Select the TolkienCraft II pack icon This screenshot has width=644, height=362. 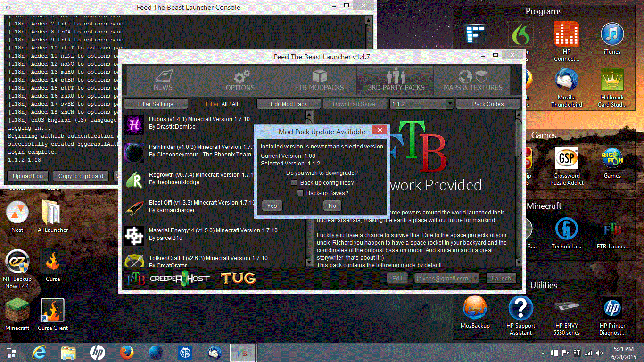[134, 261]
